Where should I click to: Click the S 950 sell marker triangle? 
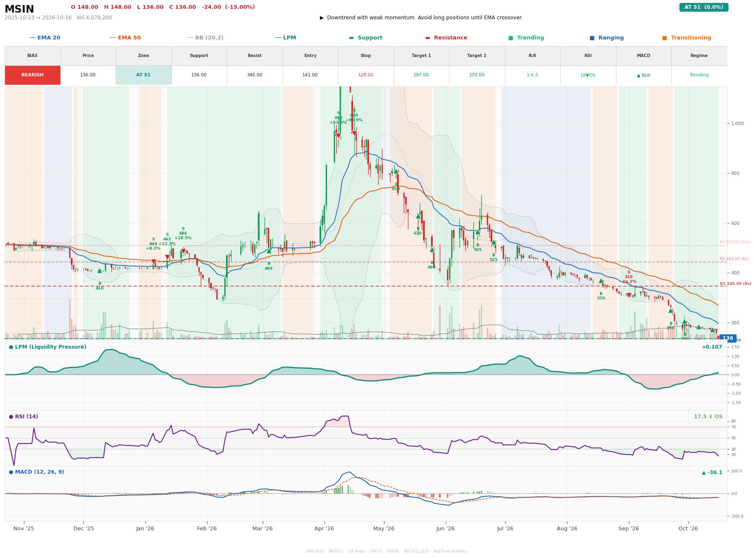[x=338, y=136]
